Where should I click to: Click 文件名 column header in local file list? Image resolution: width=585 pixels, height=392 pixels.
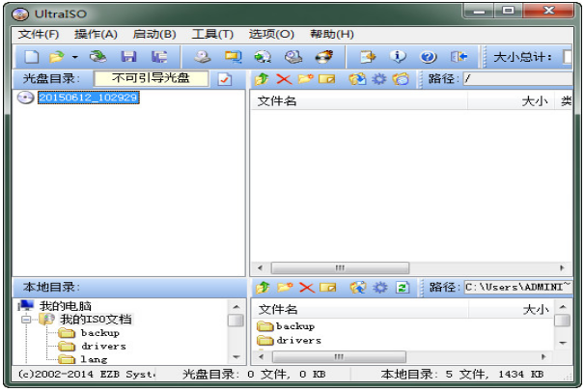click(360, 309)
